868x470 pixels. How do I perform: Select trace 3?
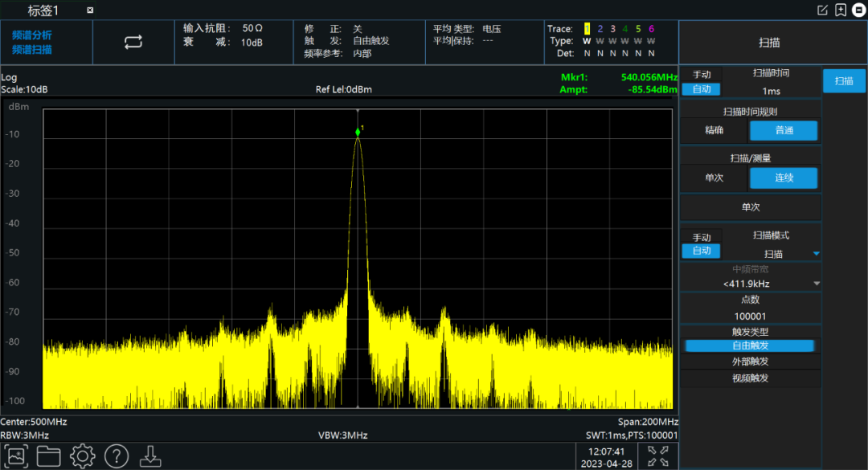point(612,29)
